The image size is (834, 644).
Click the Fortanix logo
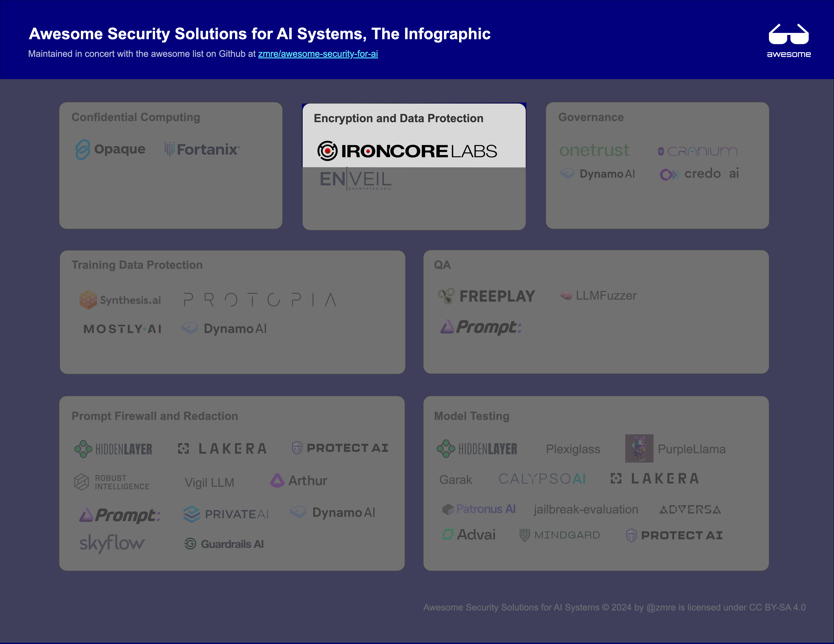tap(202, 149)
